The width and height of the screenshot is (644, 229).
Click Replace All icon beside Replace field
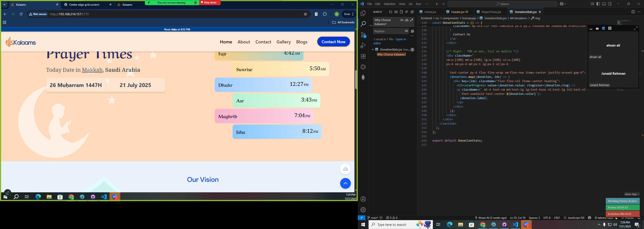412,31
